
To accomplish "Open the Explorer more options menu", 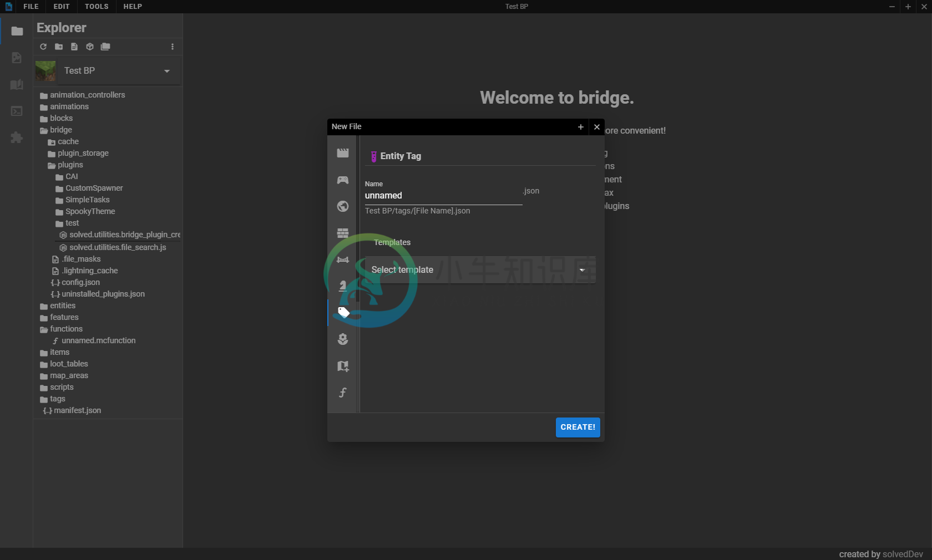I will [173, 47].
